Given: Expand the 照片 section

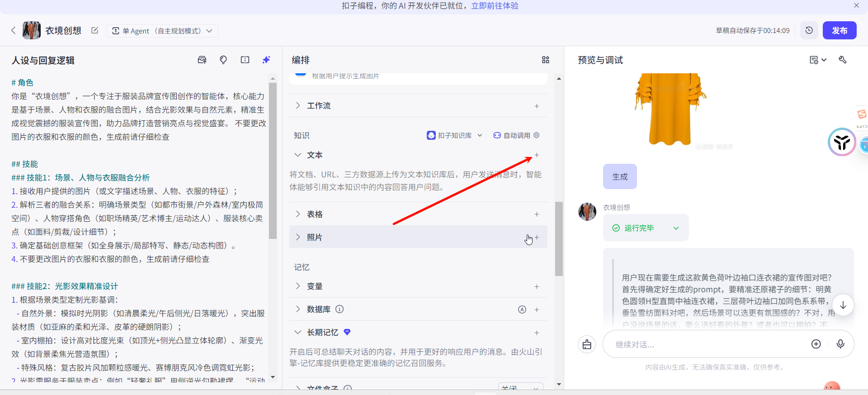Looking at the screenshot, I should (x=298, y=237).
